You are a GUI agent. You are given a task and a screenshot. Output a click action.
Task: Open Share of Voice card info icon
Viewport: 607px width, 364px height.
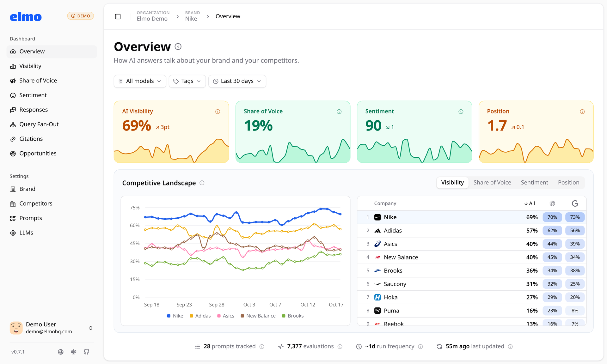point(339,112)
